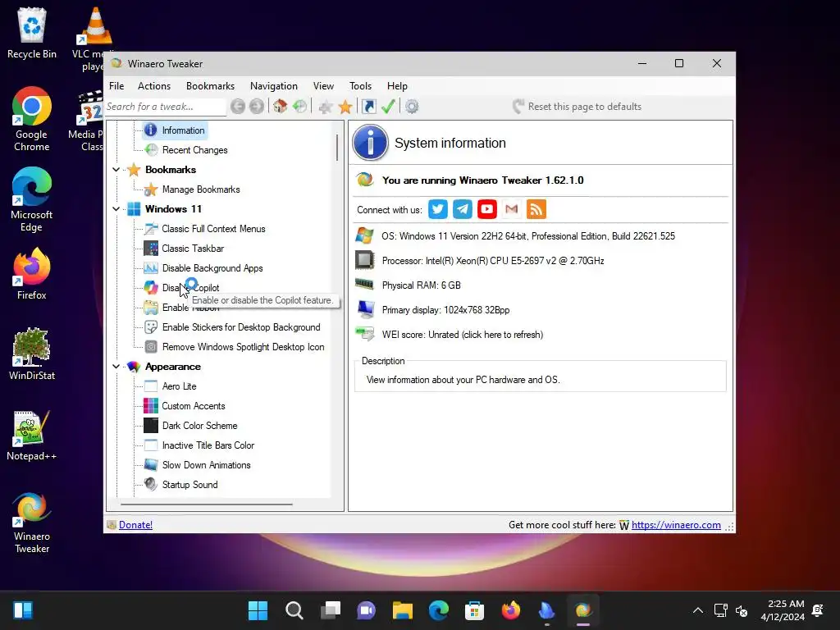This screenshot has height=630, width=840.
Task: Click the shortcut arrow toolbar icon
Action: coord(369,107)
